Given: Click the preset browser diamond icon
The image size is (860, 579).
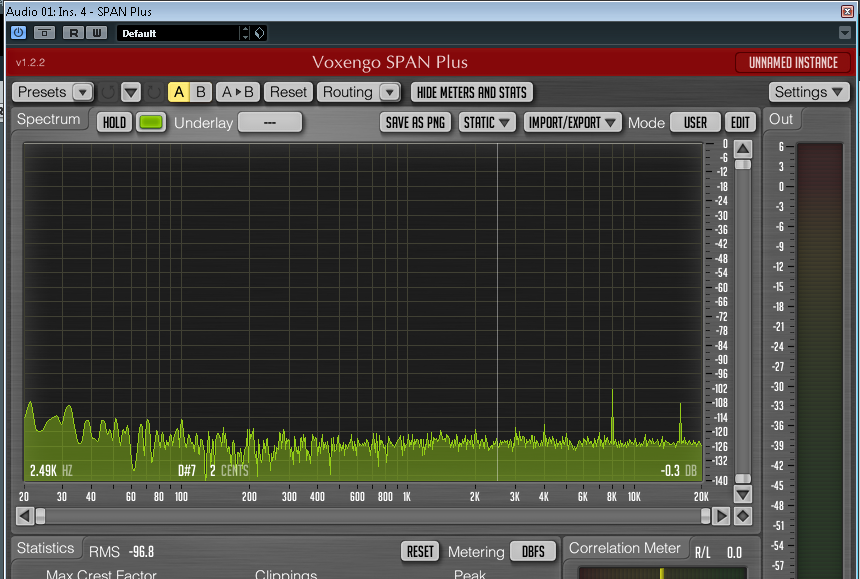Looking at the screenshot, I should click(259, 33).
